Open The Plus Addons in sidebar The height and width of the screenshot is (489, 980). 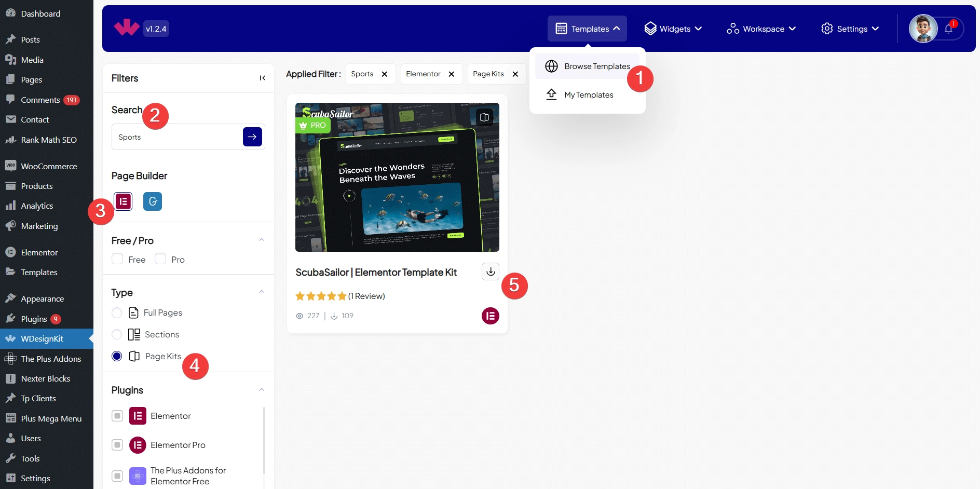click(51, 359)
